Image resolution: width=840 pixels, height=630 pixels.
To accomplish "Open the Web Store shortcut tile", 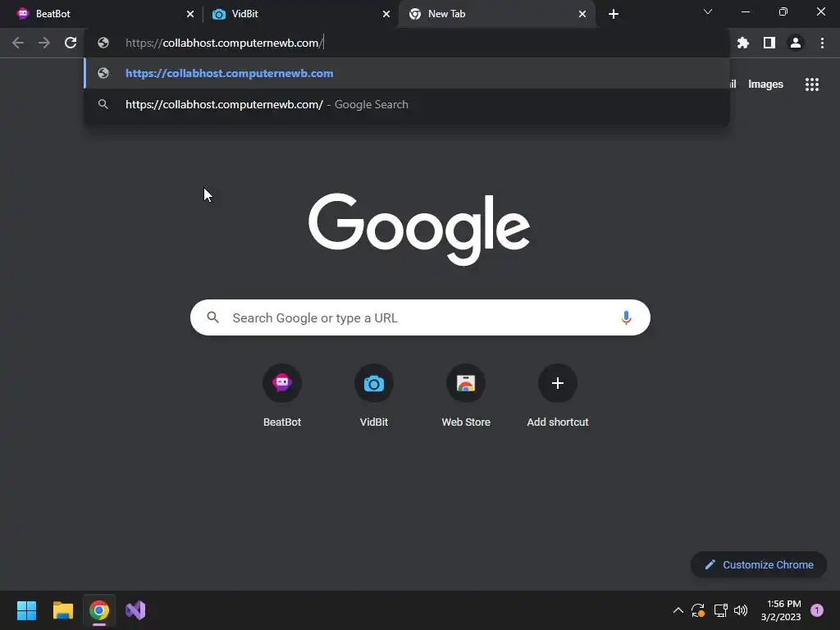I will click(466, 396).
